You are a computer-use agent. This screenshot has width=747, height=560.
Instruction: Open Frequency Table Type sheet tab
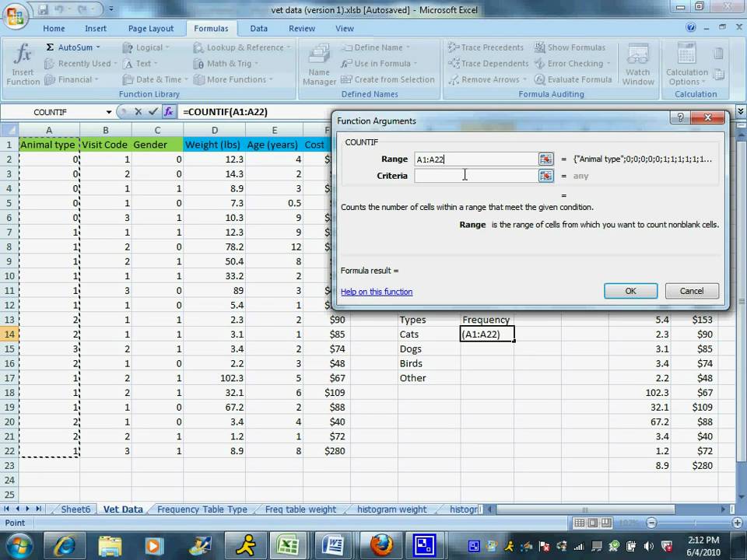pyautogui.click(x=202, y=509)
